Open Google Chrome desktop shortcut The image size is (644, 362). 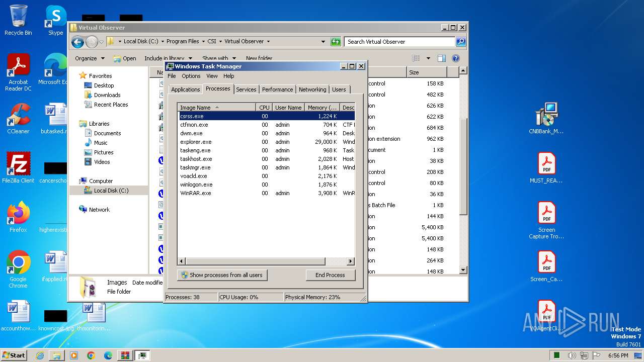(18, 269)
